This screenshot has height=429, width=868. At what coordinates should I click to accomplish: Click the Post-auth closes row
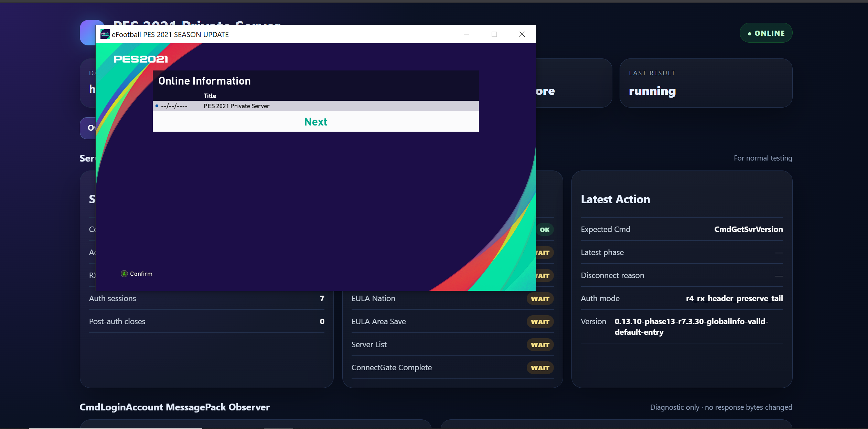click(x=206, y=321)
